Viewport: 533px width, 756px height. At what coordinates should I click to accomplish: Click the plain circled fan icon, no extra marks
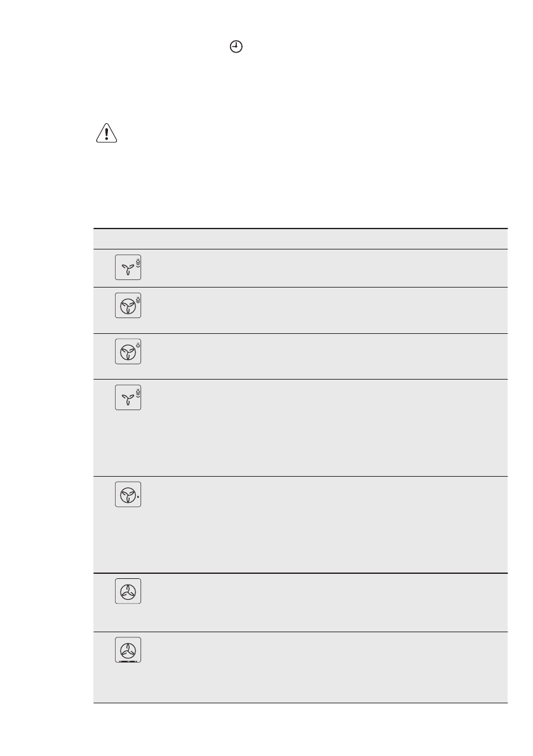(128, 592)
